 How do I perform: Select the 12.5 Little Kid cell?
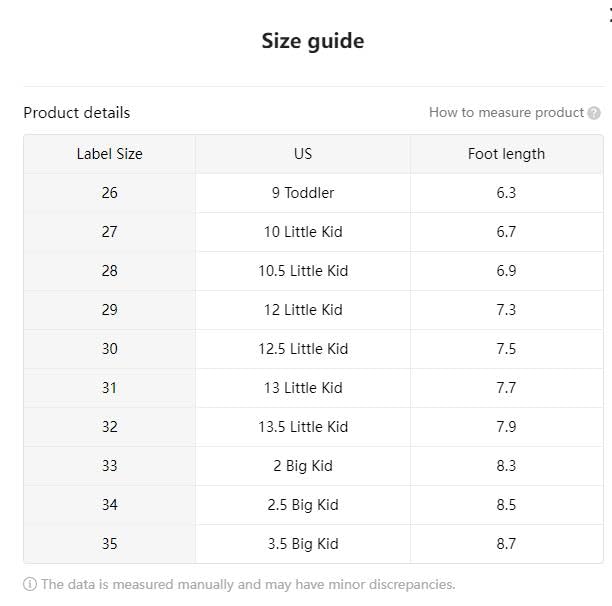pyautogui.click(x=303, y=349)
